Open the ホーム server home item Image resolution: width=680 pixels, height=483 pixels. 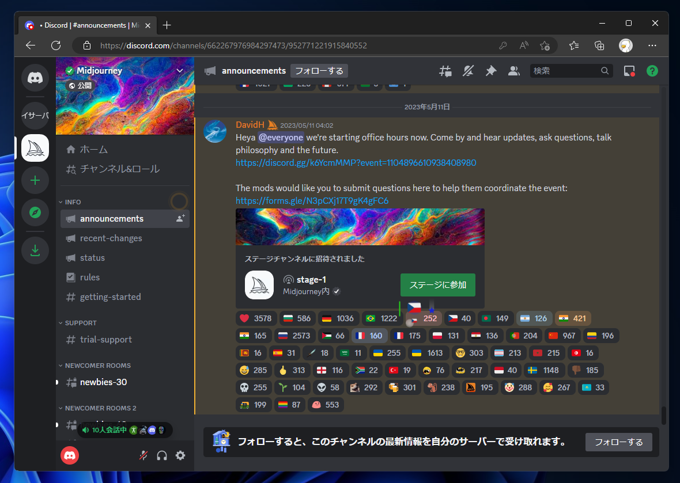[125, 150]
